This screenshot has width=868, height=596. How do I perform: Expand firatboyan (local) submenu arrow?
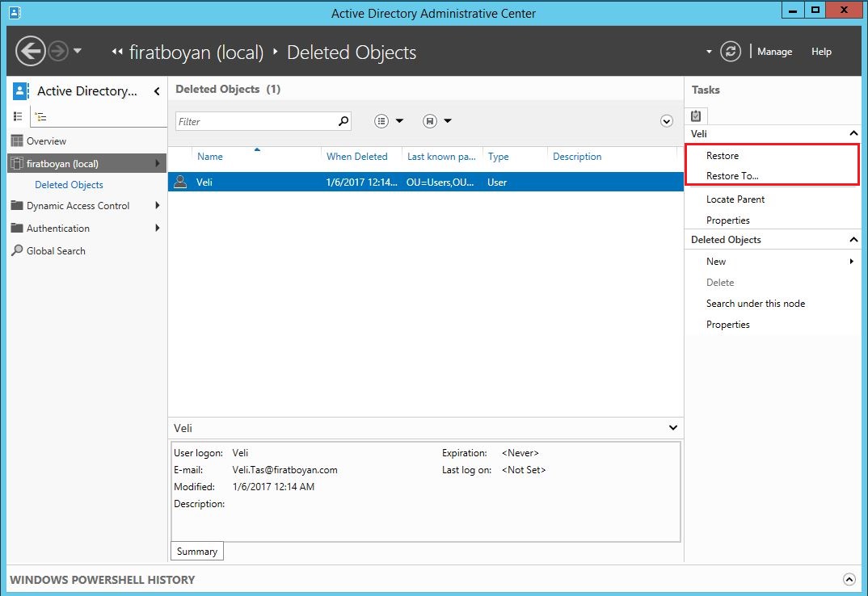158,163
